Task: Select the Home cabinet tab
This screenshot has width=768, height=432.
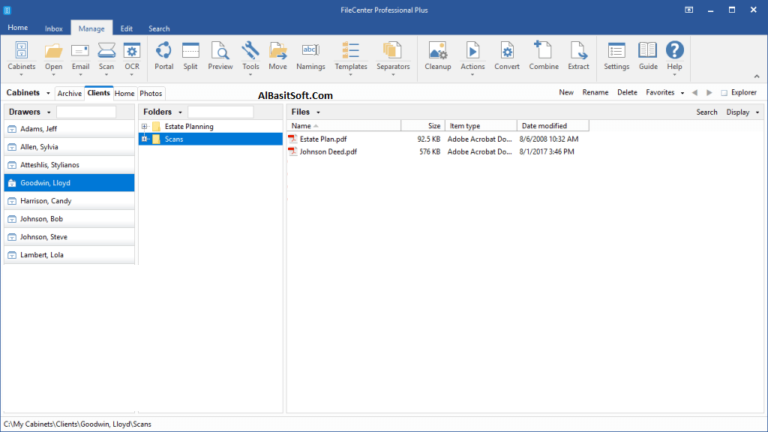Action: point(124,93)
